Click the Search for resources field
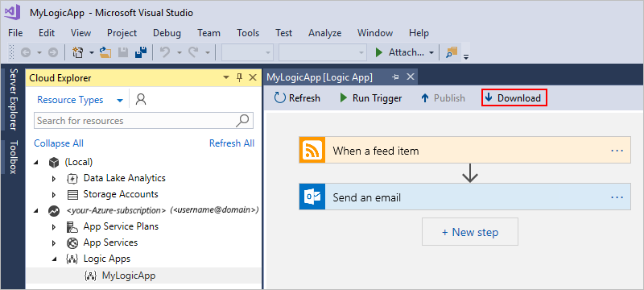The image size is (644, 290). [x=143, y=120]
